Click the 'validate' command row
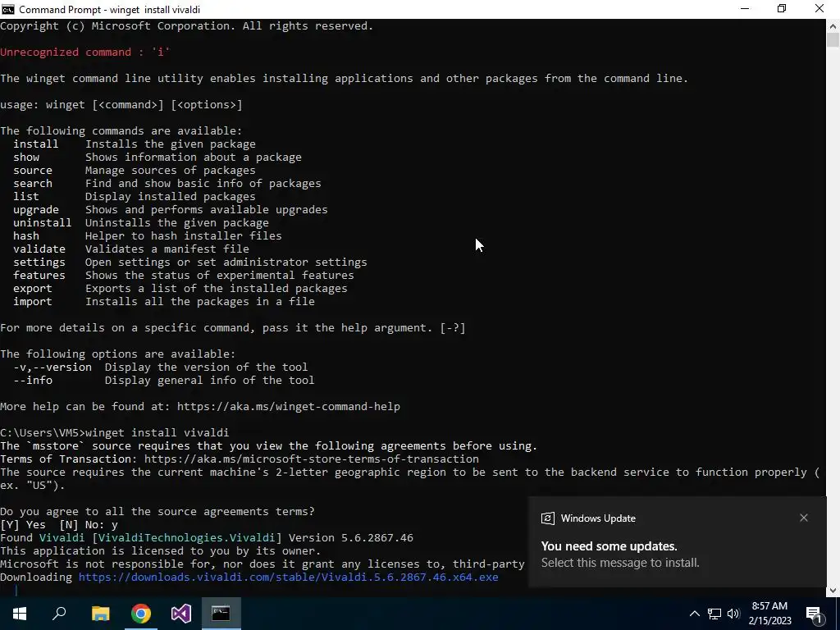840x630 pixels. coord(131,249)
